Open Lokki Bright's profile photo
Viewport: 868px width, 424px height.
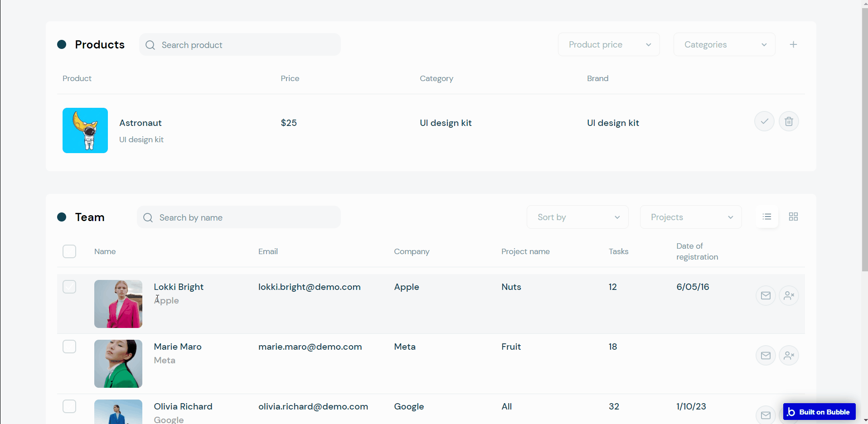click(x=118, y=304)
